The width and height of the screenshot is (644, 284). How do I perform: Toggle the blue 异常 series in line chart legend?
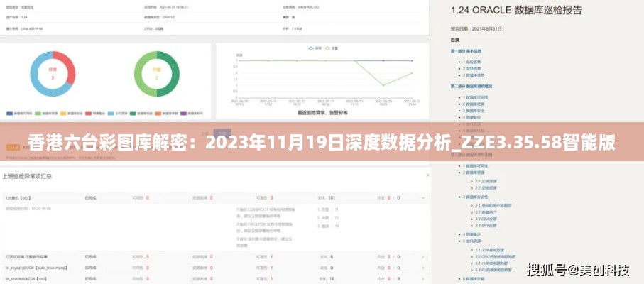315,48
